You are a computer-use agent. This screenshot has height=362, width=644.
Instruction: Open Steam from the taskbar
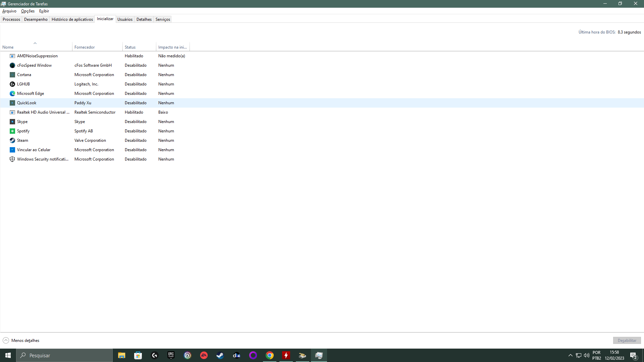(x=220, y=355)
